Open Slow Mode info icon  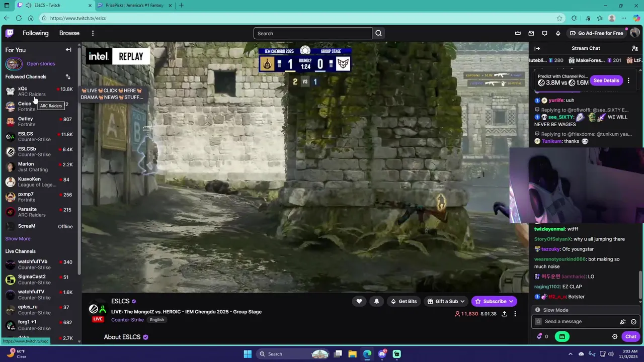538,310
